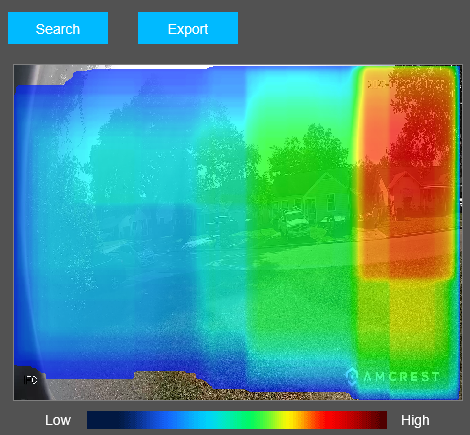Click the parked car in the heatmap
Screen dimensions: 470x435
pyautogui.click(x=294, y=221)
